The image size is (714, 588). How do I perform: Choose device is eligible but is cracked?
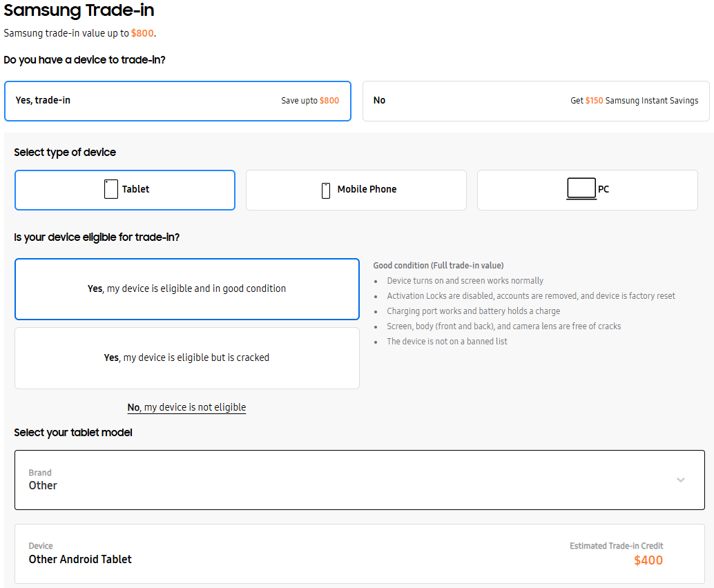[x=187, y=358]
